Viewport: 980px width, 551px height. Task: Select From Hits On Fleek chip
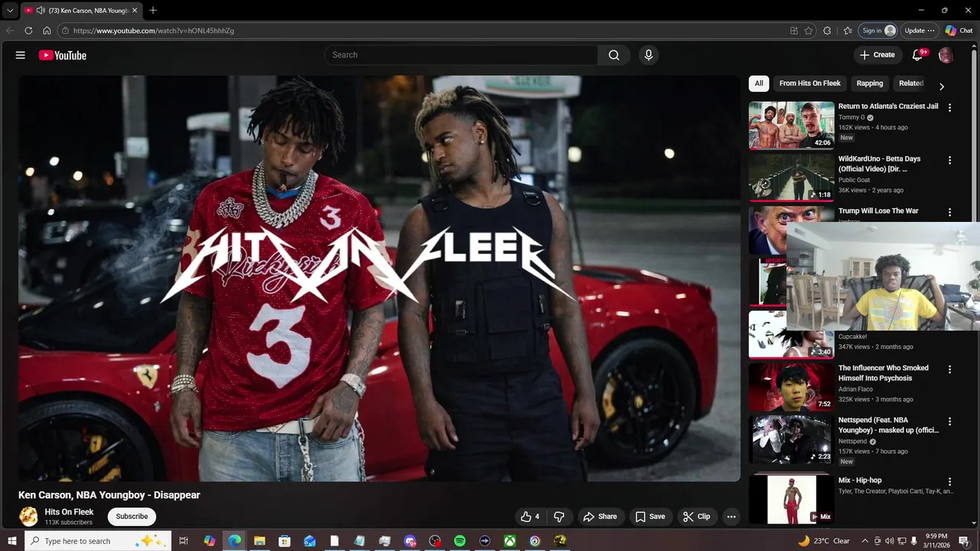(x=810, y=83)
